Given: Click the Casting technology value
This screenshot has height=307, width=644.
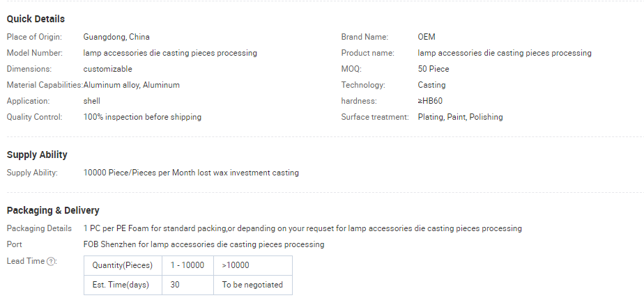Looking at the screenshot, I should pos(431,85).
